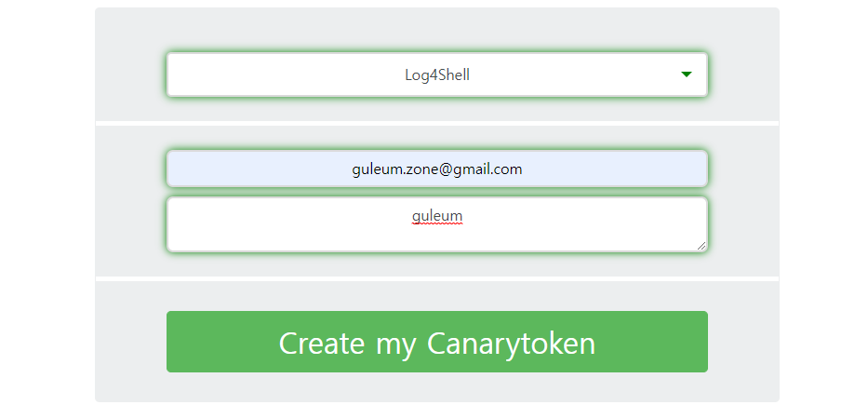Place cursor after gmail.com in email box

[524, 169]
